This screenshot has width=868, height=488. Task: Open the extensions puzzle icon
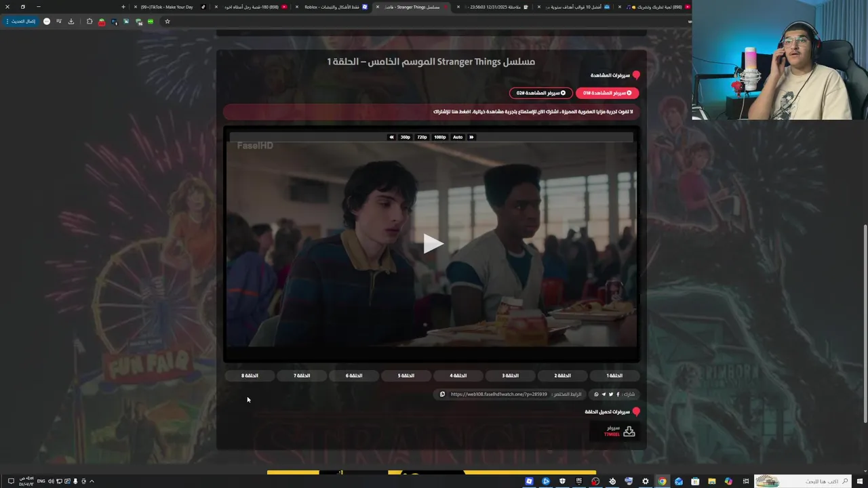(x=90, y=21)
